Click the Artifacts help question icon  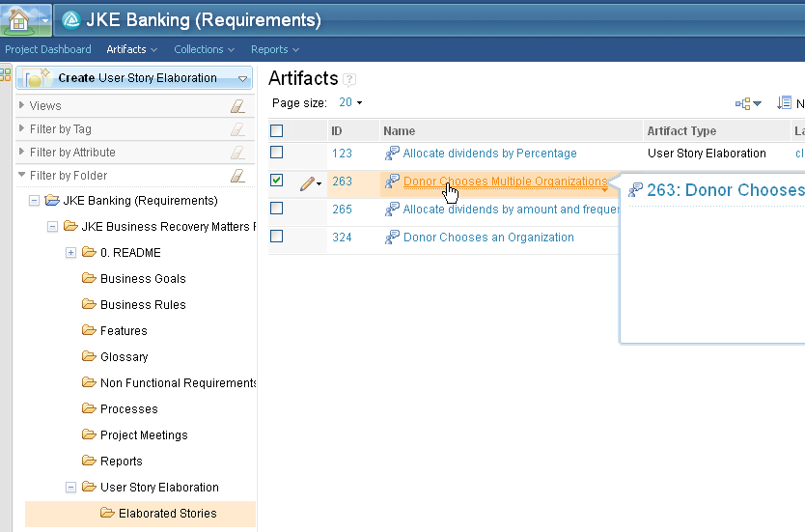[x=349, y=79]
